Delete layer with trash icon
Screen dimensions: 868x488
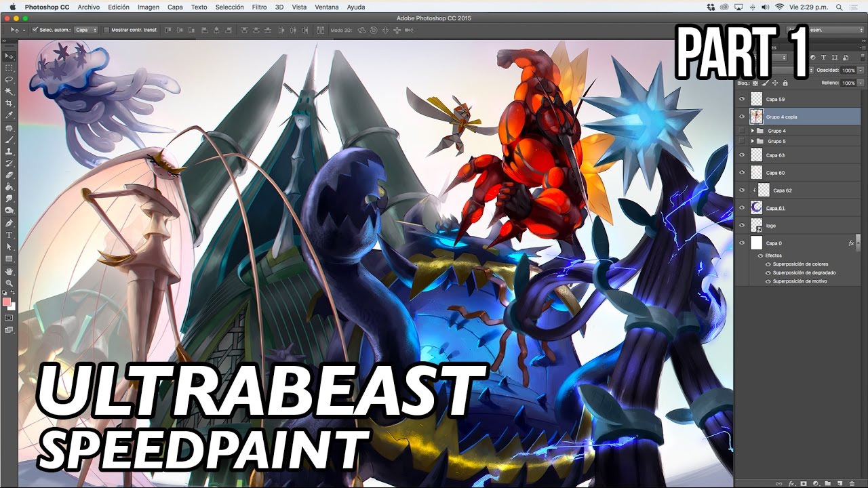pyautogui.click(x=852, y=483)
